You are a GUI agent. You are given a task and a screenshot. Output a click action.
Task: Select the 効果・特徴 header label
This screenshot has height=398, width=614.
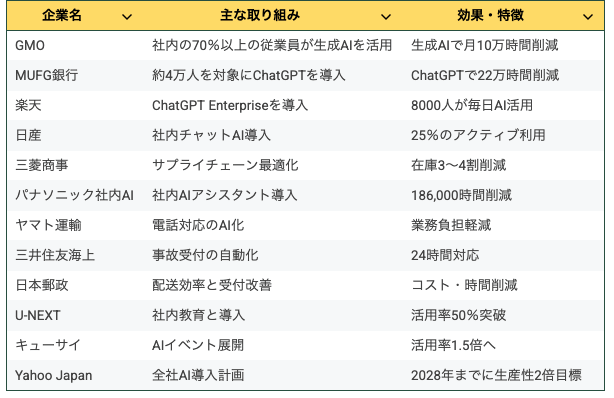pos(490,15)
